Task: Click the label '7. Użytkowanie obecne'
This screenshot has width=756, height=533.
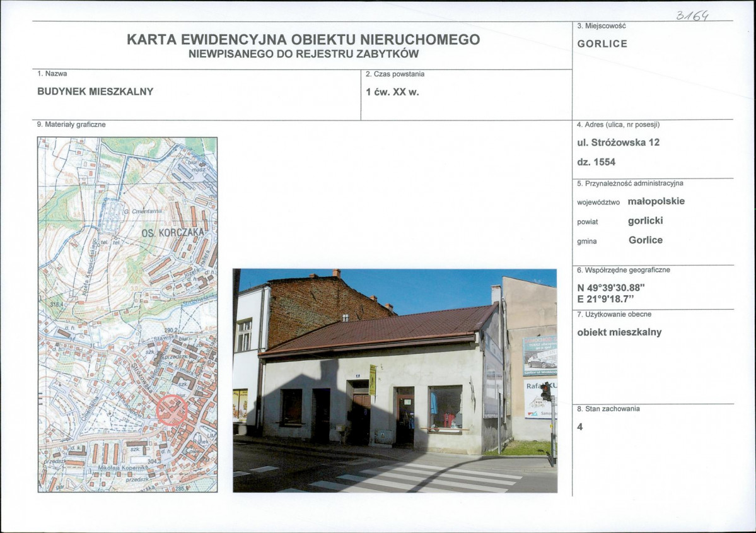Action: pyautogui.click(x=614, y=315)
